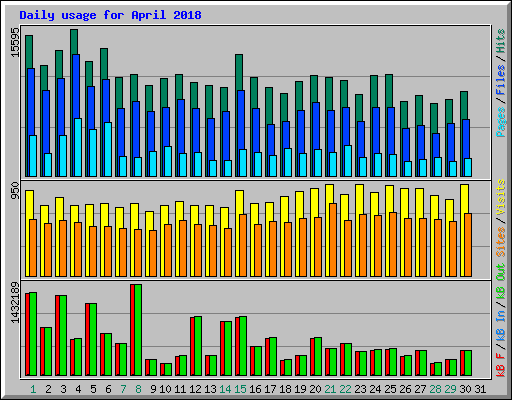The width and height of the screenshot is (512, 400).
Task: Click the cyan Pages bar for day 22
Action: [x=348, y=161]
